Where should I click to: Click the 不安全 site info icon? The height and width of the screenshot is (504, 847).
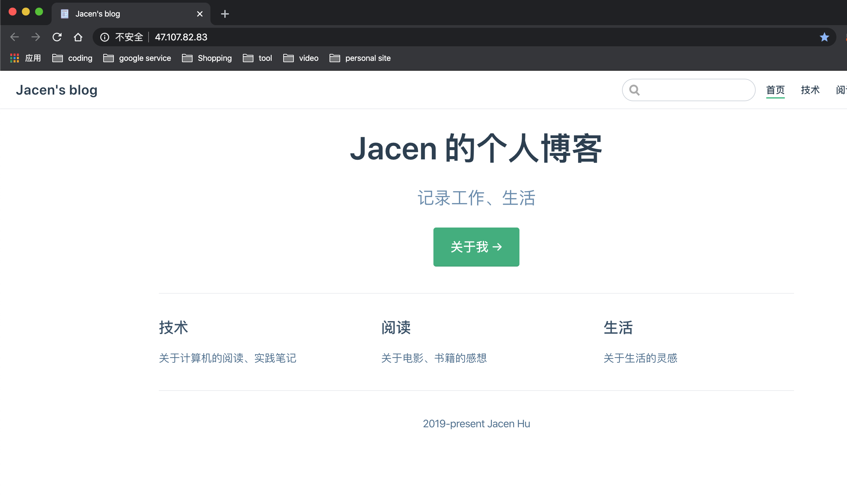(x=104, y=37)
